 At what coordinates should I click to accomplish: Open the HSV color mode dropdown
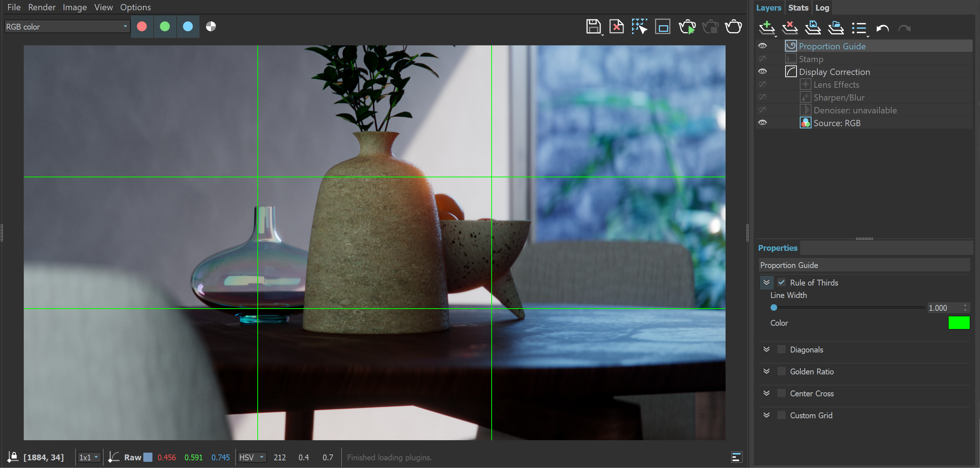click(x=252, y=457)
